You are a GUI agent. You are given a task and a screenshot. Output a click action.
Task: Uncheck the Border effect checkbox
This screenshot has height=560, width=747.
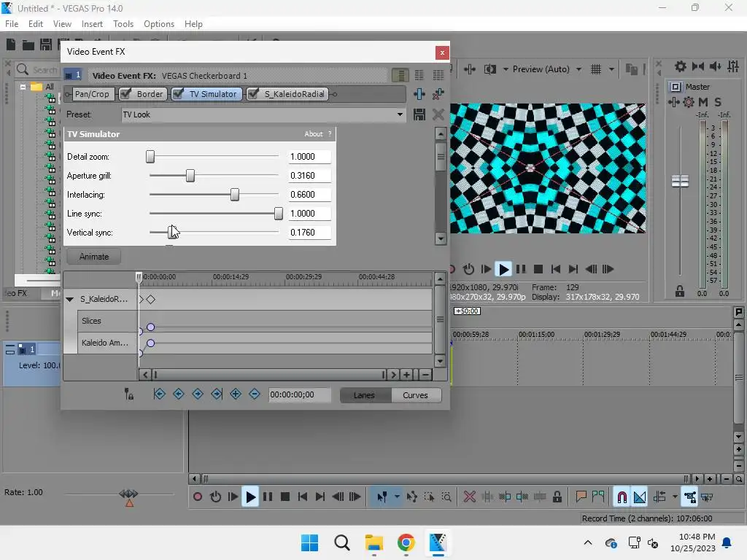[125, 94]
